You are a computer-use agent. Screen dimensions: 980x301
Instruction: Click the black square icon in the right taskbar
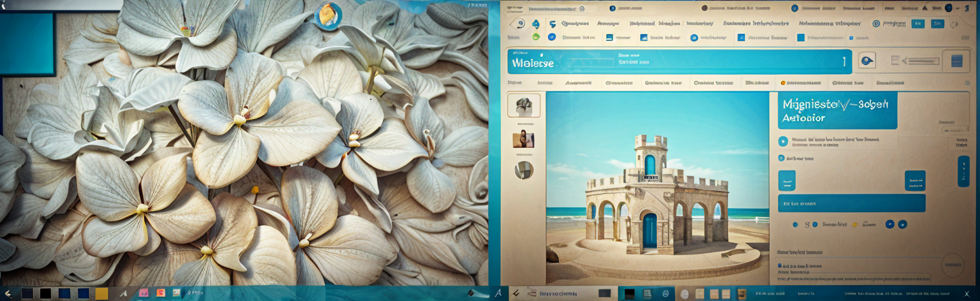point(630,293)
